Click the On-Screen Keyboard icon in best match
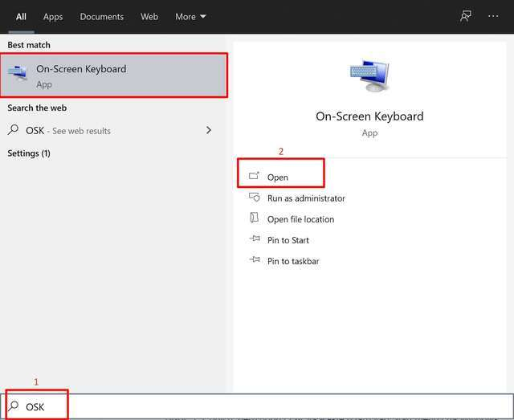 pyautogui.click(x=18, y=73)
